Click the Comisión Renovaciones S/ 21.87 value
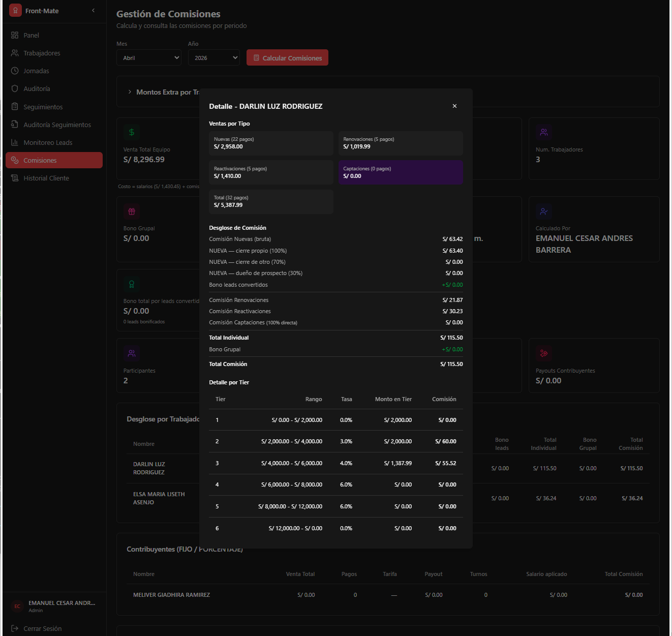Viewport: 672px width, 636px height. tap(452, 300)
